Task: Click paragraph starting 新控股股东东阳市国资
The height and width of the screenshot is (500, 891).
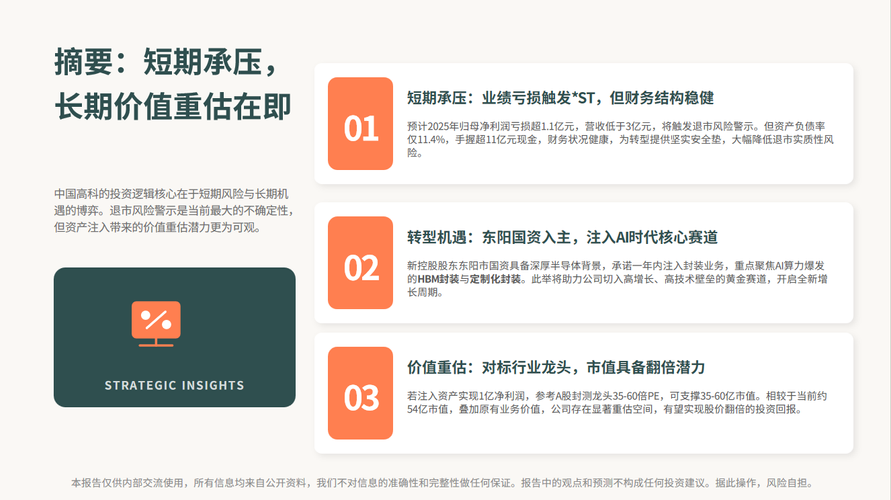Action: (617, 278)
